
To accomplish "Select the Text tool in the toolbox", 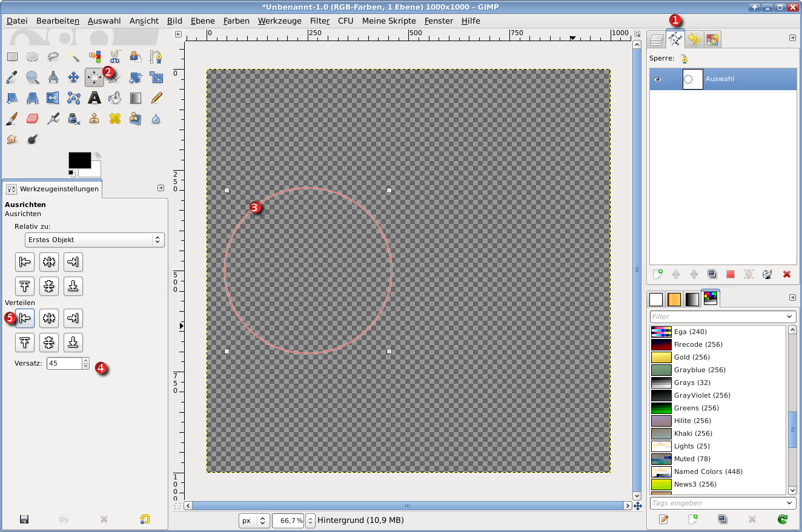I will [94, 97].
